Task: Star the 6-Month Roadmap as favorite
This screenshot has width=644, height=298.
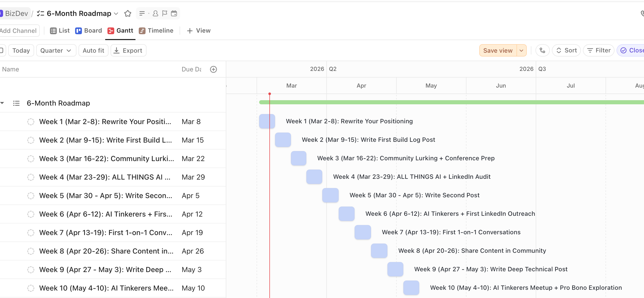Action: coord(128,13)
